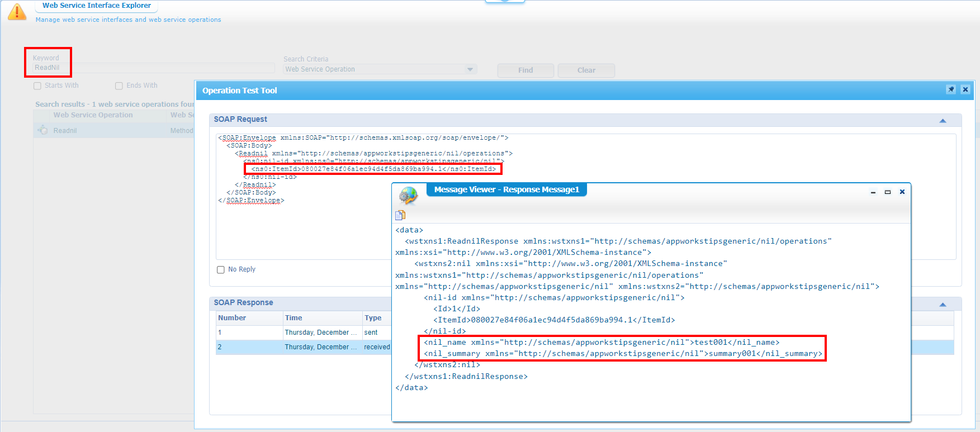Click the warning triangle icon at top left
This screenshot has width=980, height=432.
coord(17,11)
